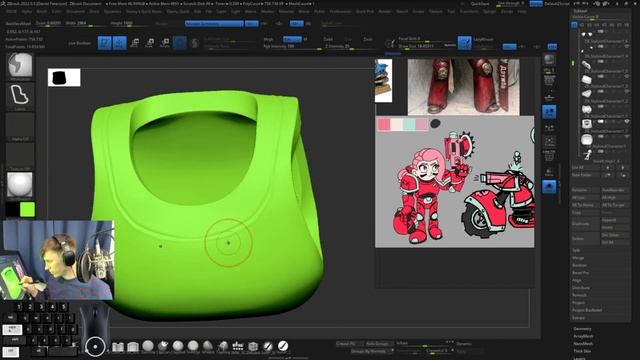Click the Floor grid icon on right shelf
The width and height of the screenshot is (640, 360).
(x=549, y=97)
